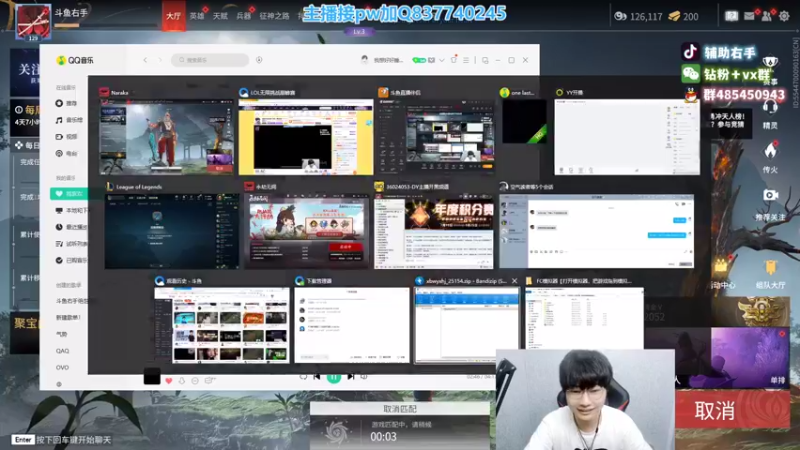
Task: Open 视频 in QQ音乐 sidebar
Action: 66,137
